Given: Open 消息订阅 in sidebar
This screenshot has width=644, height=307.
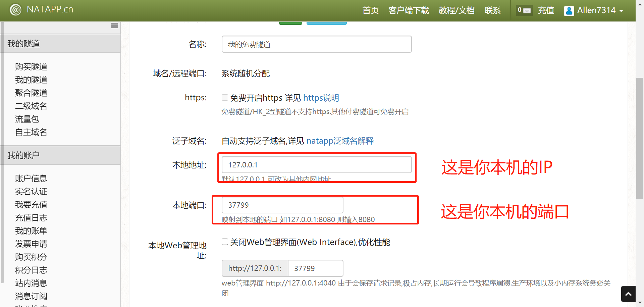Looking at the screenshot, I should tap(31, 296).
